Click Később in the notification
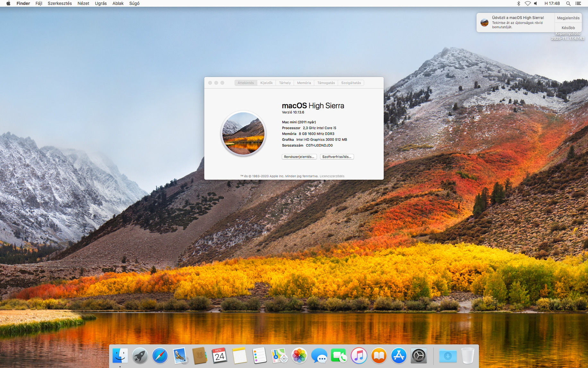The image size is (588, 368). [568, 28]
